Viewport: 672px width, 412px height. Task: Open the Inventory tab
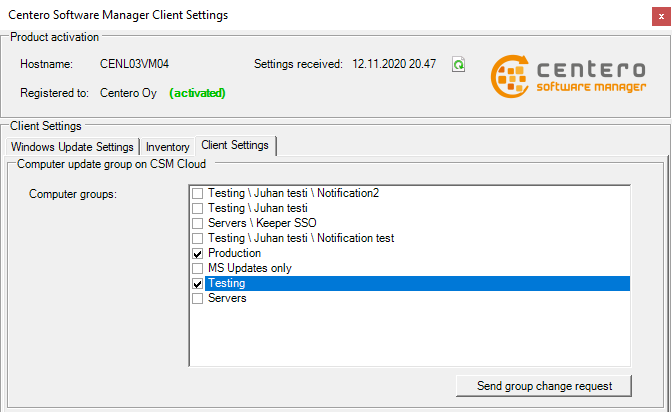167,147
